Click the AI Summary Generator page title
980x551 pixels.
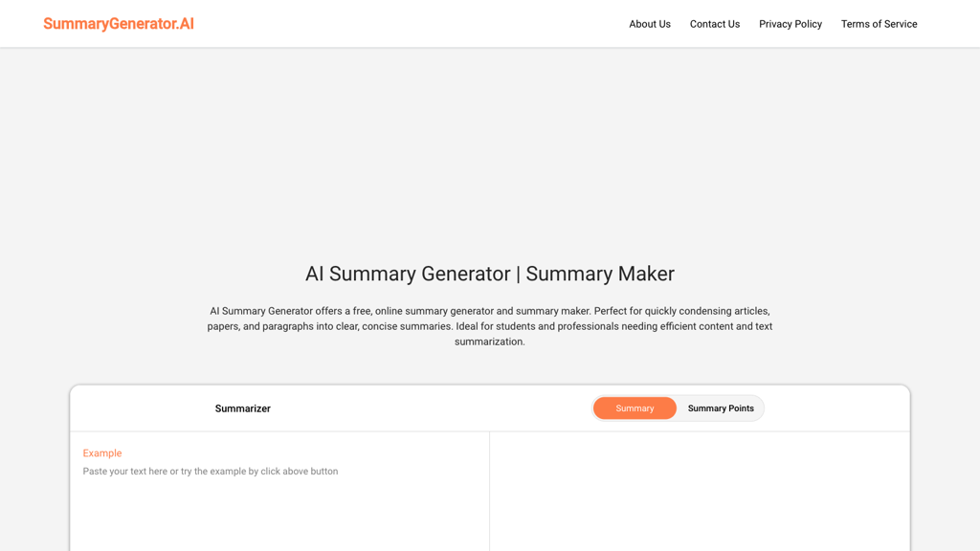click(490, 274)
